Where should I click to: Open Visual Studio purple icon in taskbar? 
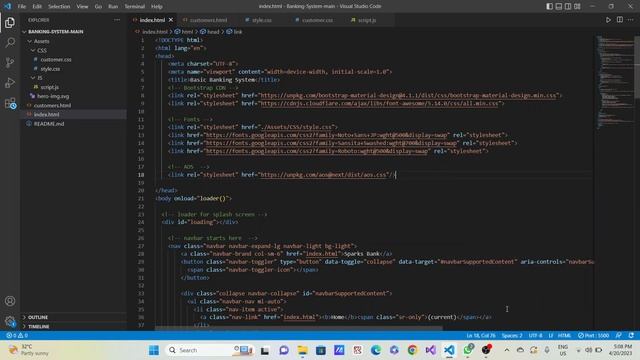click(x=431, y=350)
